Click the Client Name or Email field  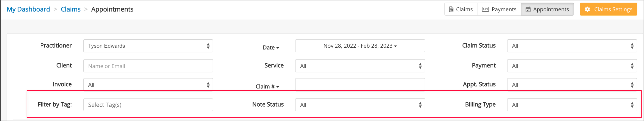148,66
